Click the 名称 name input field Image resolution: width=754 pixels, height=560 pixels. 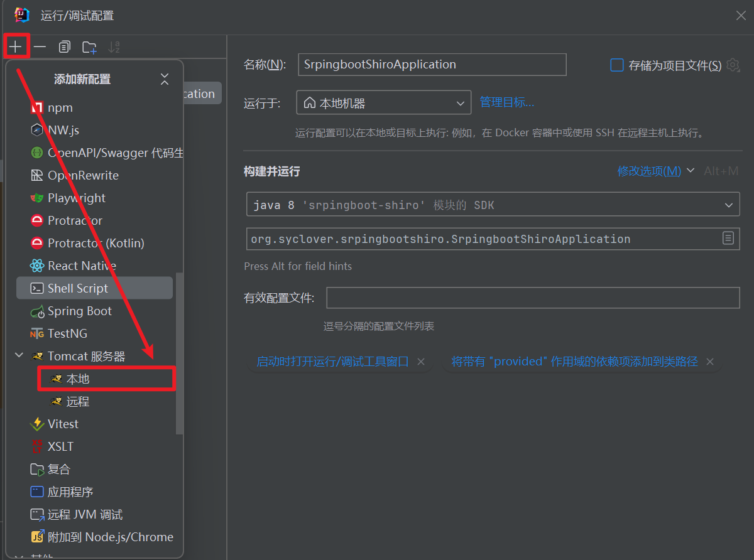(432, 64)
